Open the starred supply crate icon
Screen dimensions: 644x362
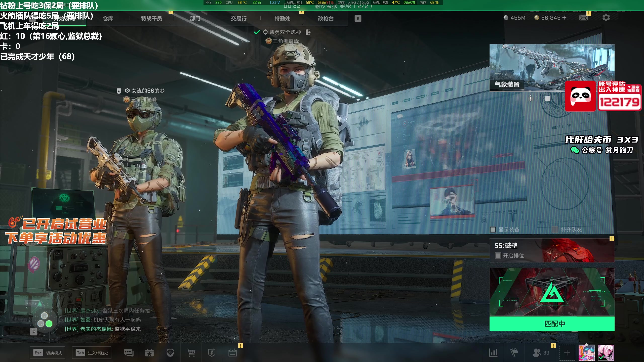tap(149, 353)
